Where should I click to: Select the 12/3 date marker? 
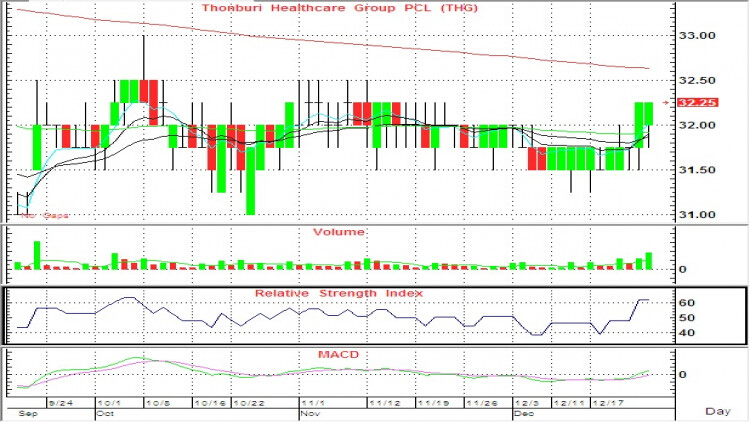coord(527,403)
